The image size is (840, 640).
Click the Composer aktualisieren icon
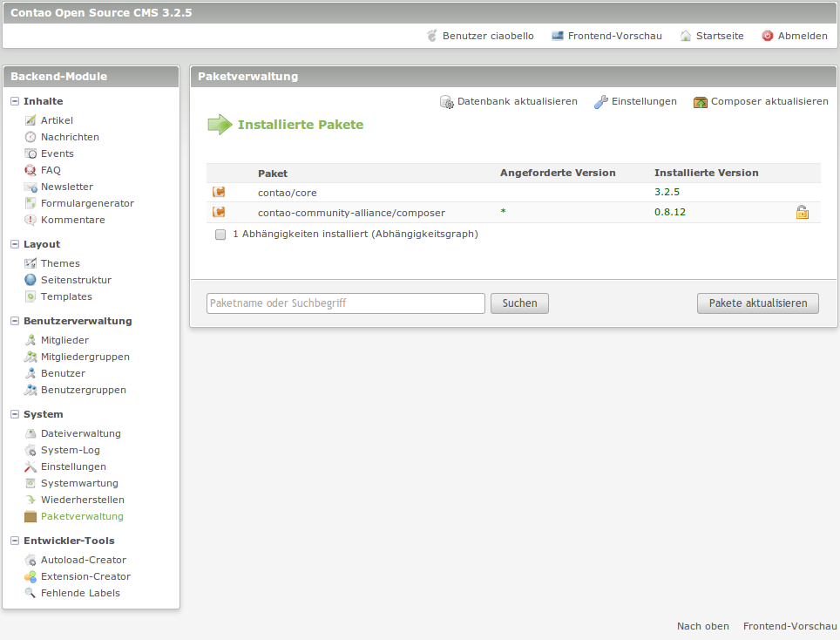pos(701,102)
